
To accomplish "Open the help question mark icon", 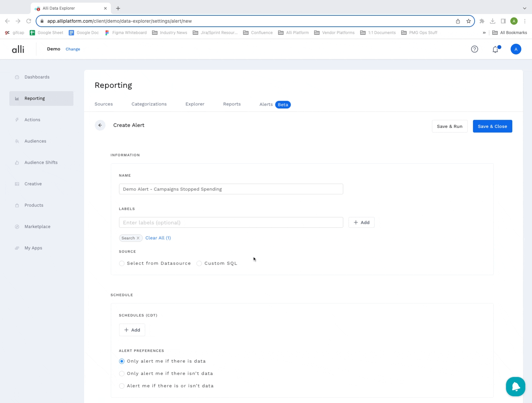I will [474, 49].
